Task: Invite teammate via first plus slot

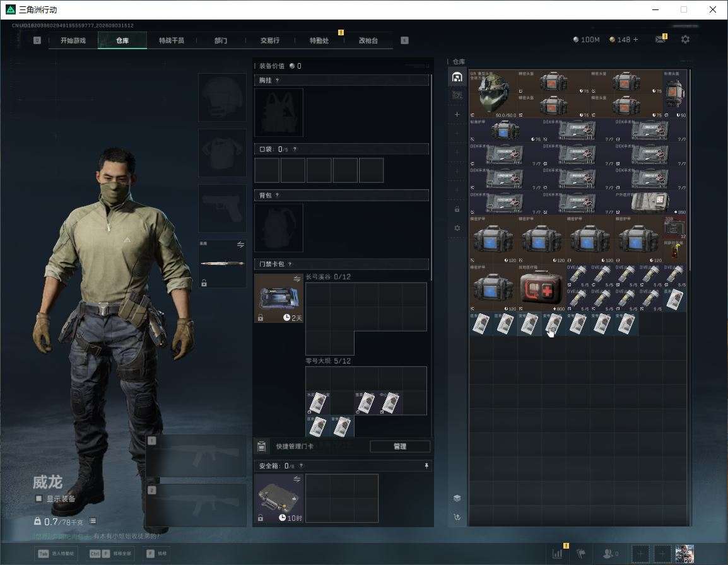Action: 640,554
